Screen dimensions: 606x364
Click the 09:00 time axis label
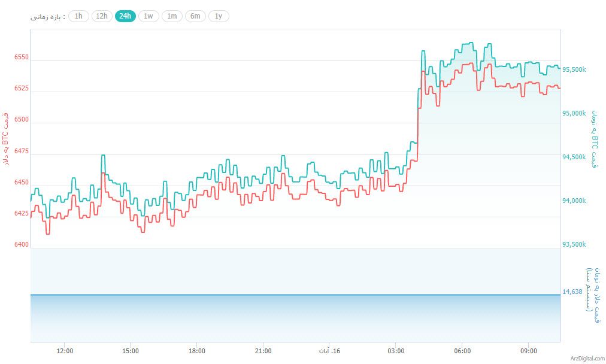pyautogui.click(x=528, y=351)
